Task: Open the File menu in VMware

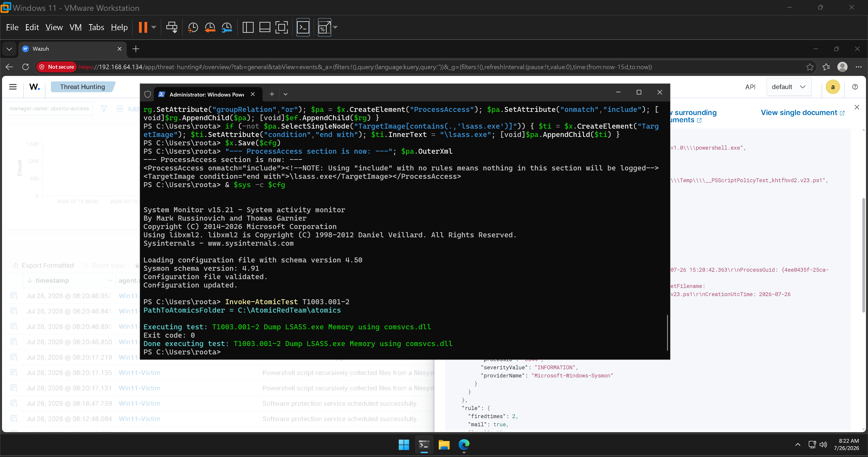Action: tap(12, 27)
